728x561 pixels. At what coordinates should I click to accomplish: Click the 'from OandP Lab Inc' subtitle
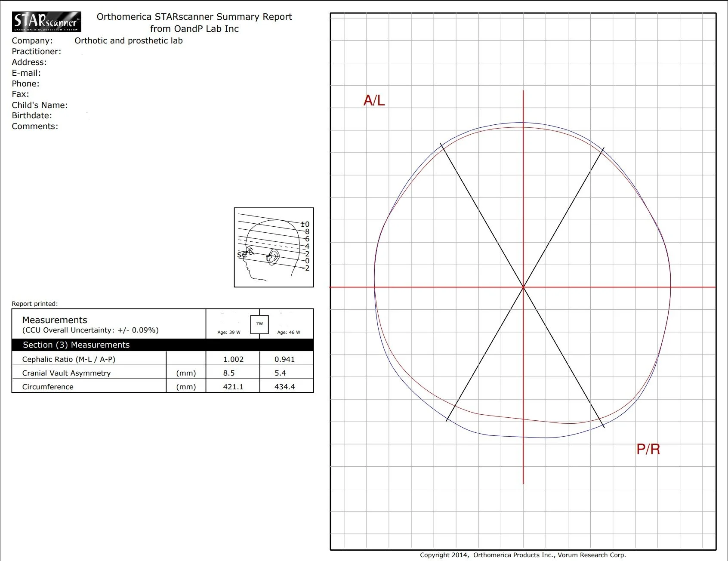pyautogui.click(x=194, y=29)
